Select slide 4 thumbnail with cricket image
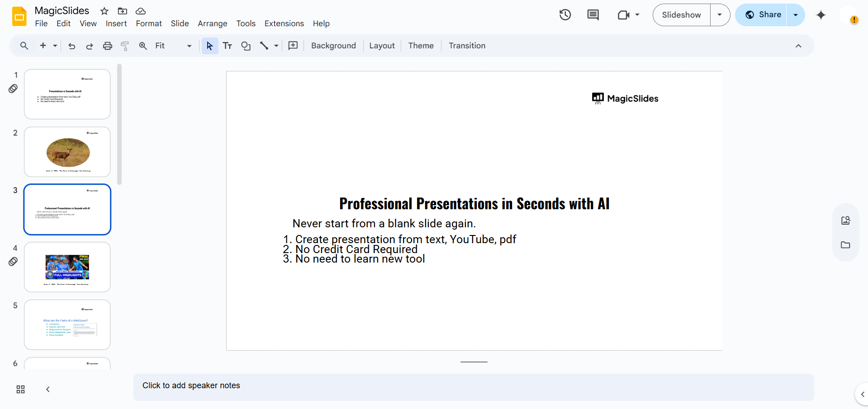 click(67, 267)
